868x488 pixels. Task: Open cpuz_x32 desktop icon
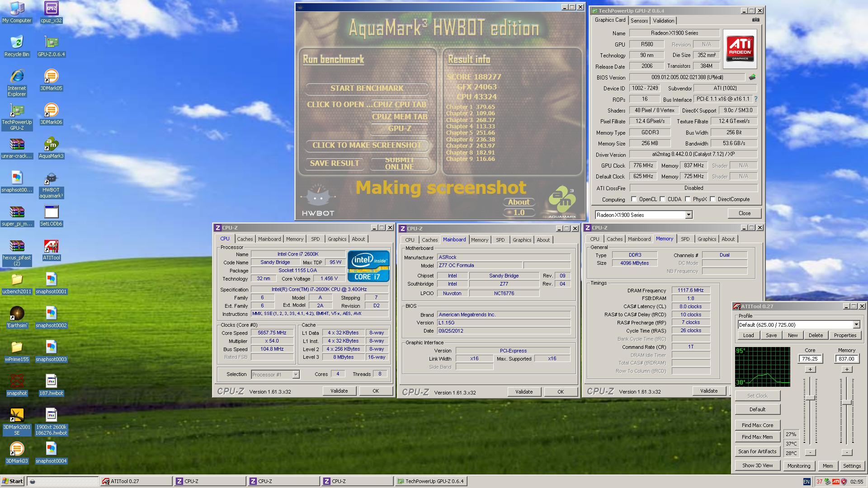coord(51,12)
